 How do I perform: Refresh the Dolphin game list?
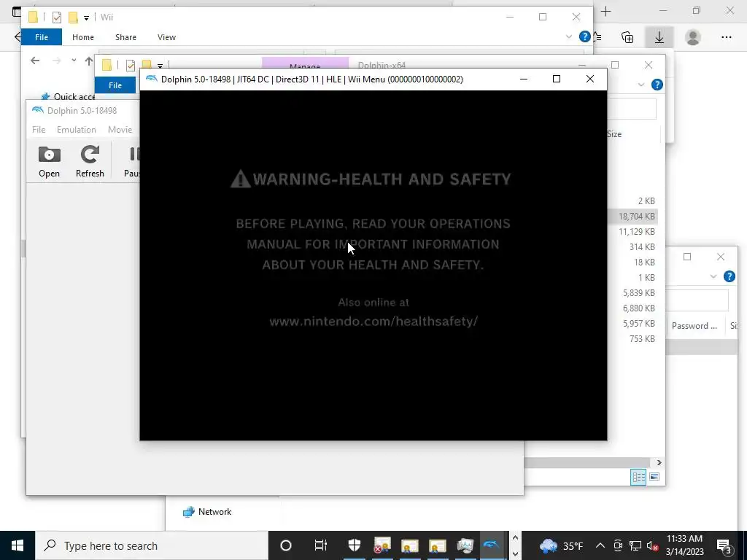point(90,162)
